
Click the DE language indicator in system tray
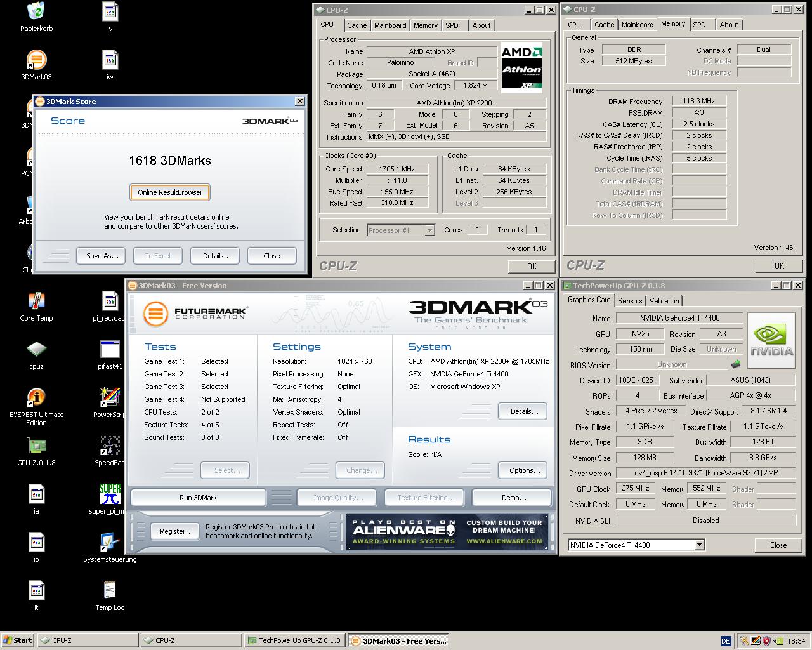[x=726, y=641]
